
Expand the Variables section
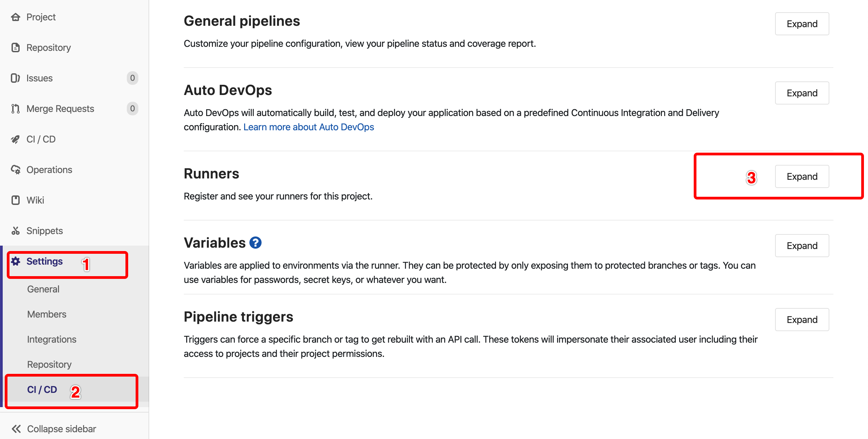[802, 246]
